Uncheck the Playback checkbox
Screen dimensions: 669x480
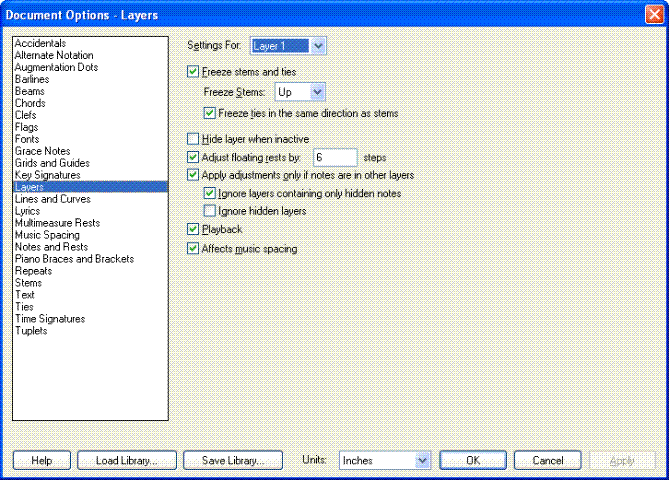(194, 230)
